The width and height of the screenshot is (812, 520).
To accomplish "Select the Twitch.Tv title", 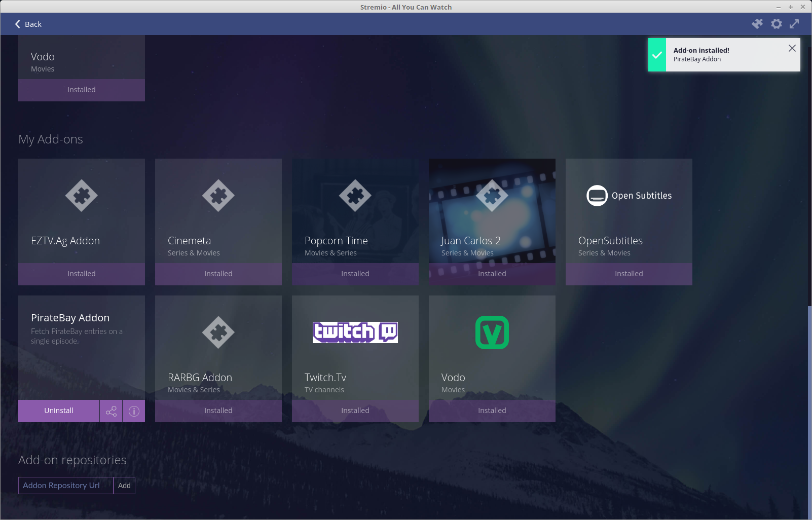I will pos(325,378).
